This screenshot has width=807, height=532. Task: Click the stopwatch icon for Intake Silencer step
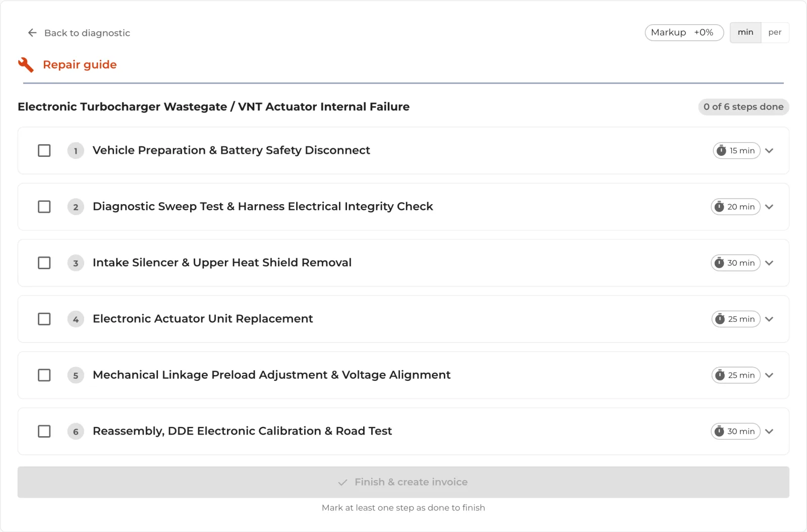(x=719, y=263)
